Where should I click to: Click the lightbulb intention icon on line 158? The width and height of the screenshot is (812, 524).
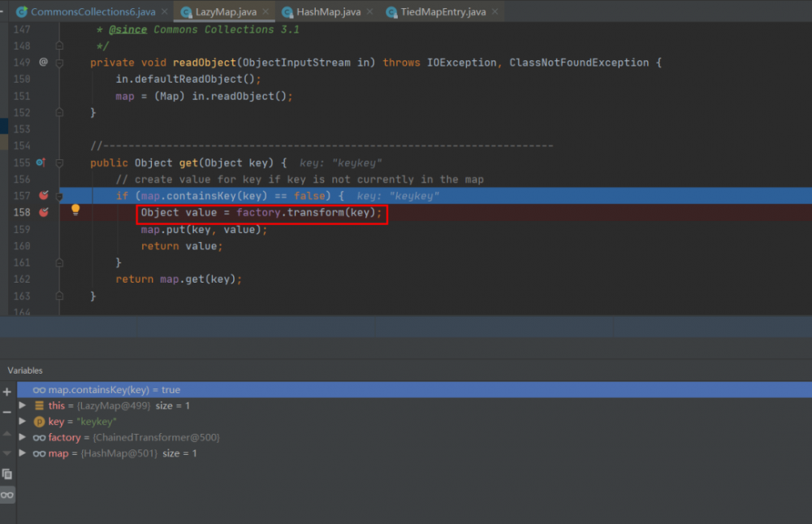coord(76,210)
